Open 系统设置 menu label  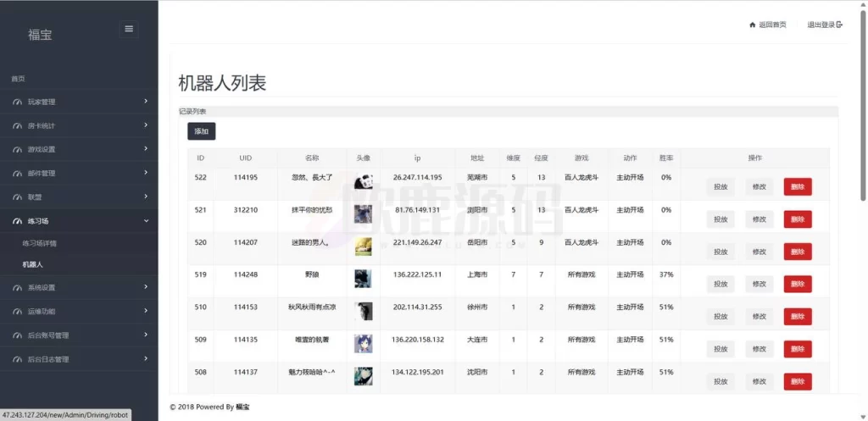pos(42,288)
